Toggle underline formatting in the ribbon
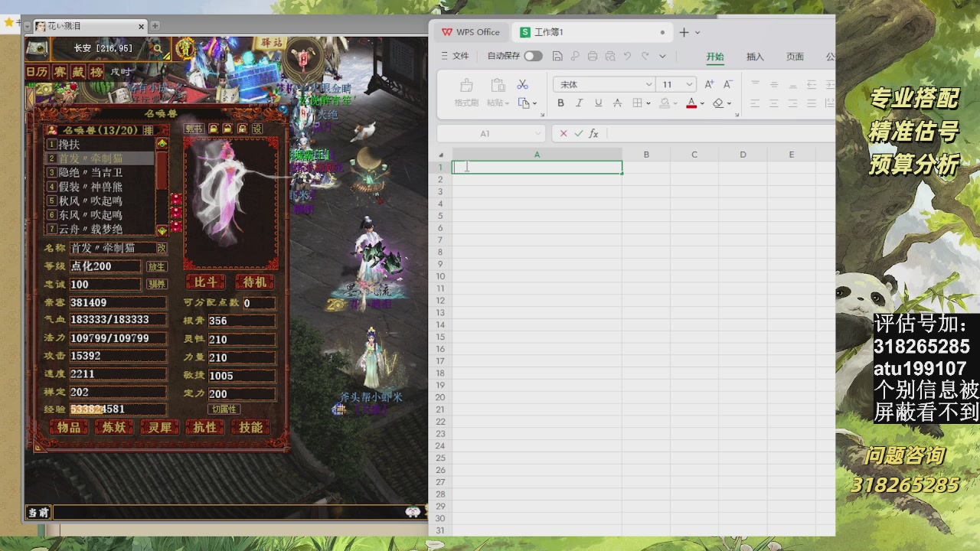980x551 pixels. pyautogui.click(x=598, y=103)
